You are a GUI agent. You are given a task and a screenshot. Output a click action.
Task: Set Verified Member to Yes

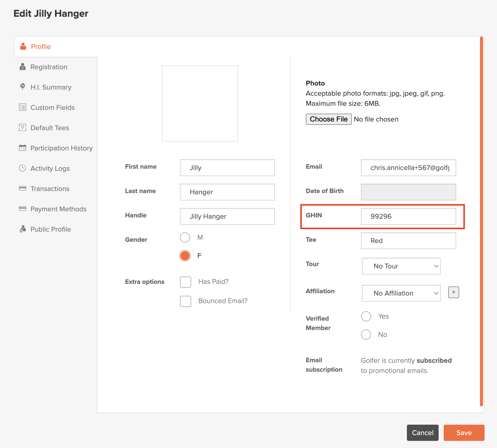click(366, 316)
